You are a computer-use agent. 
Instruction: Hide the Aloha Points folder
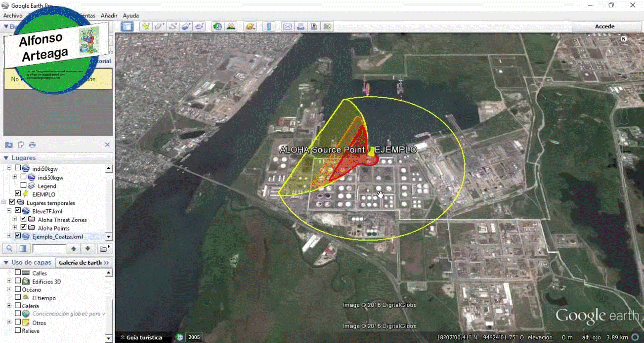click(23, 228)
